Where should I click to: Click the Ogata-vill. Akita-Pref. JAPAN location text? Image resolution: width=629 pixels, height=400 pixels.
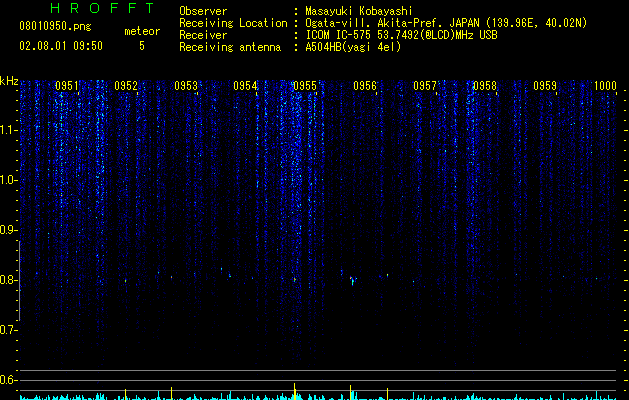[446, 23]
